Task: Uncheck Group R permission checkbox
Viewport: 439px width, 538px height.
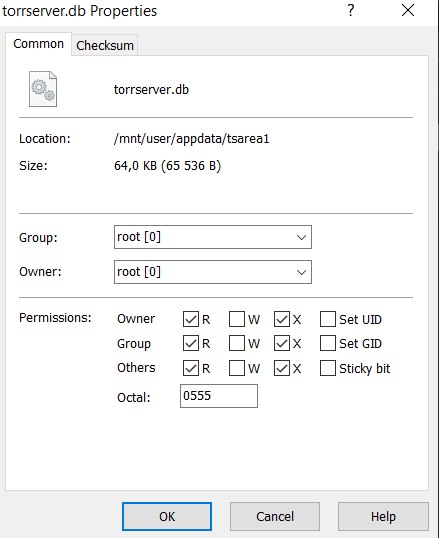Action: tap(191, 343)
